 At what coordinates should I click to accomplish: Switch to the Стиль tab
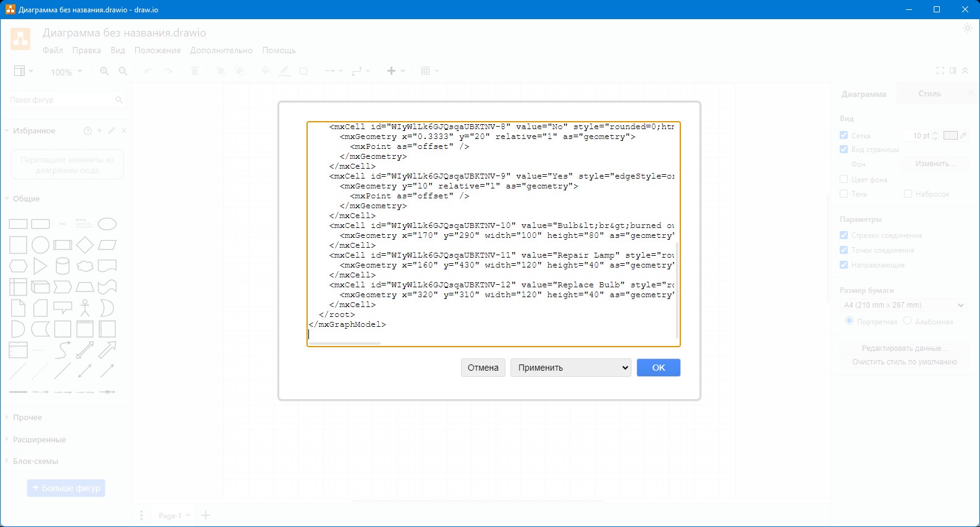[929, 93]
